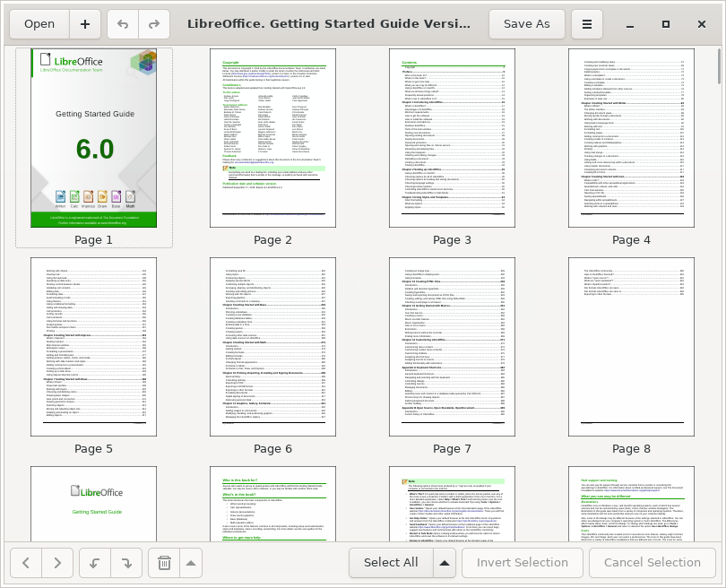Click the 'Page 4' label
This screenshot has width=726, height=588.
[631, 240]
